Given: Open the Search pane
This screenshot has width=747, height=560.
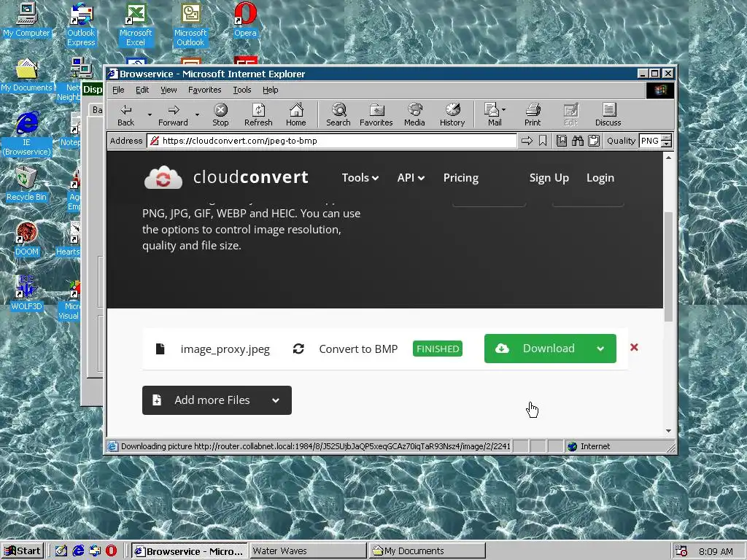Looking at the screenshot, I should click(338, 115).
